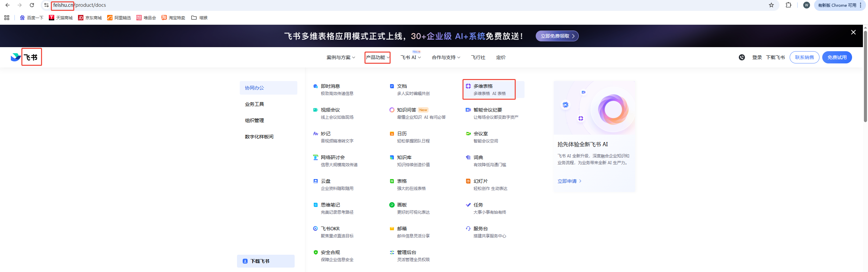Open the 日历 calendar icon
This screenshot has width=868, height=272.
click(392, 134)
